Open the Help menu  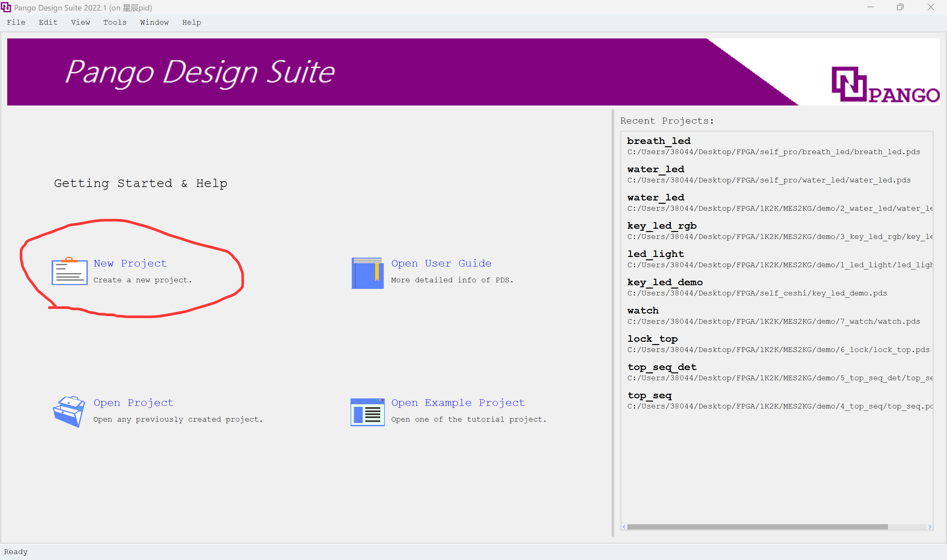click(x=191, y=22)
